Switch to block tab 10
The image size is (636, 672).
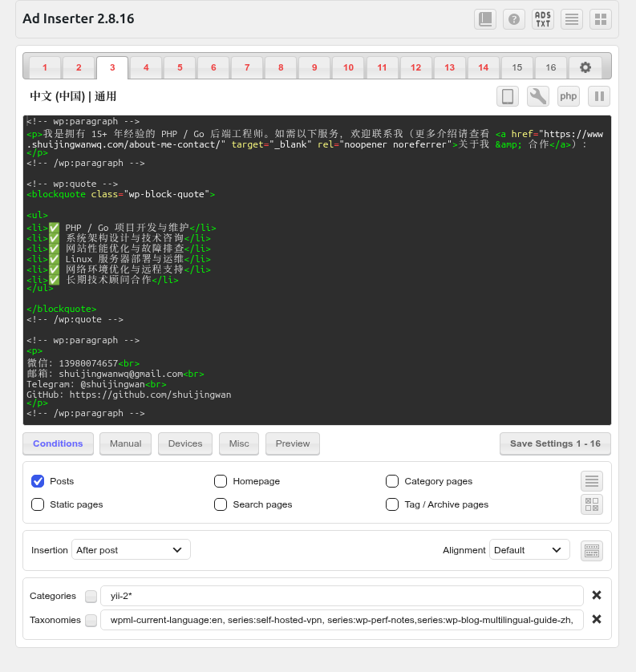click(x=348, y=67)
